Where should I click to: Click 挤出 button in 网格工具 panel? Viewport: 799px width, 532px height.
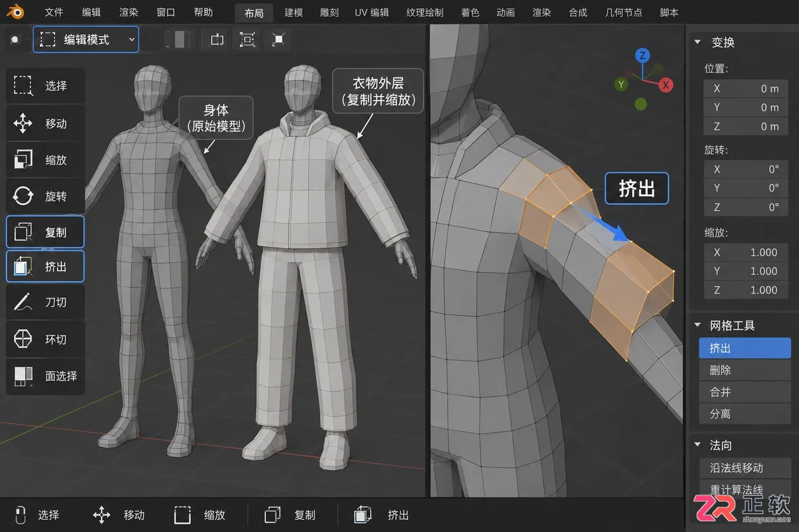tap(745, 348)
